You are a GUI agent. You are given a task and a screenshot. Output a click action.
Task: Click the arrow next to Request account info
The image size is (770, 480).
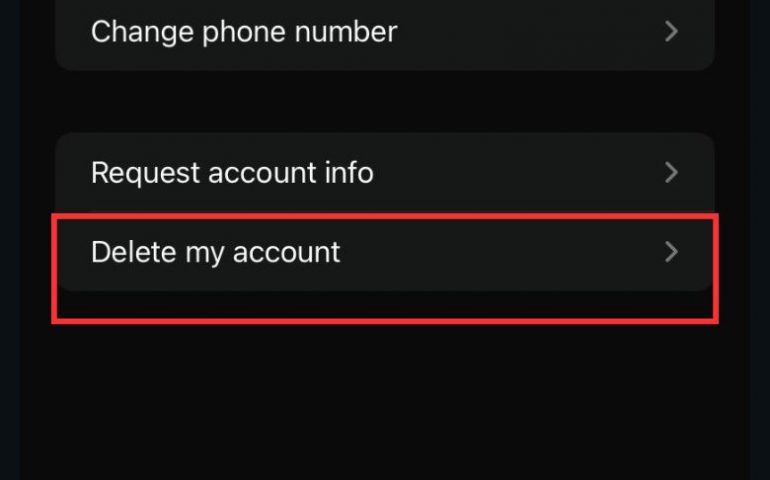[672, 173]
